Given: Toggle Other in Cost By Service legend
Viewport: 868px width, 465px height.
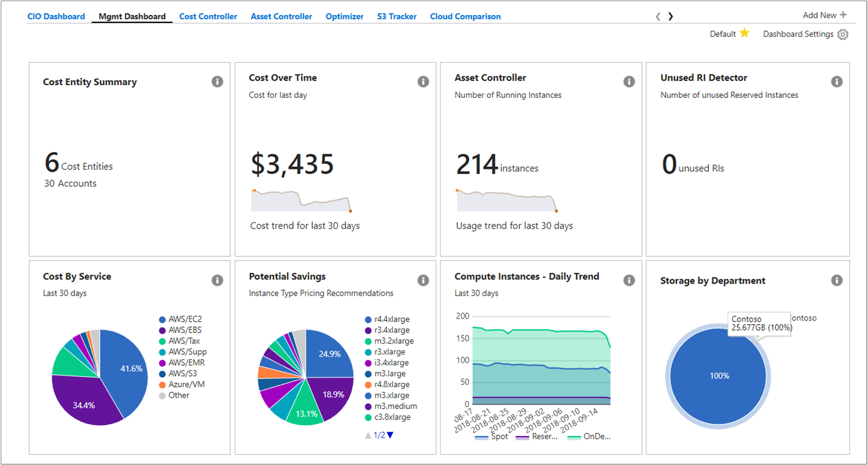Looking at the screenshot, I should pos(174,395).
